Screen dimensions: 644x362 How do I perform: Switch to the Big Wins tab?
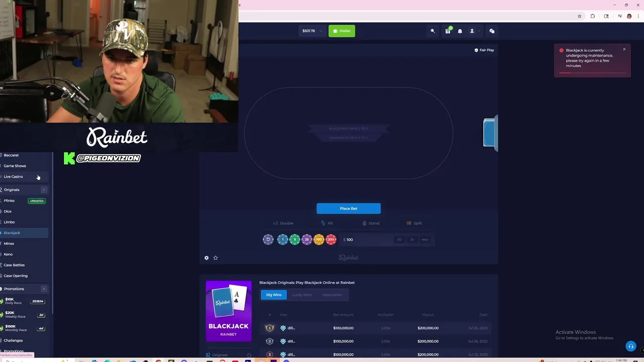(x=274, y=295)
